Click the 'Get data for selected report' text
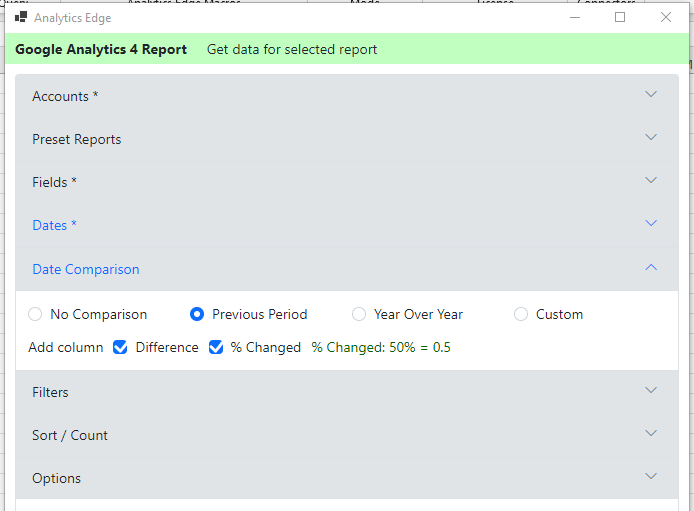Screen dimensions: 694x511 pyautogui.click(x=292, y=49)
